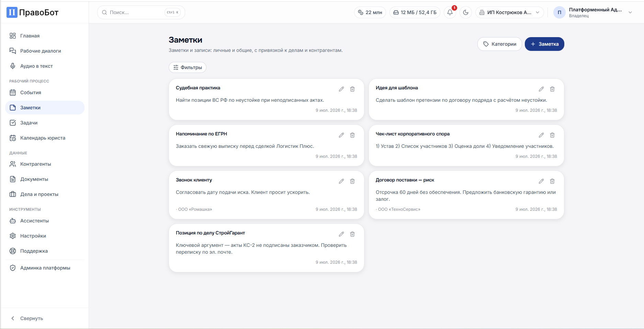Delete the Судебная практика note

tap(352, 89)
